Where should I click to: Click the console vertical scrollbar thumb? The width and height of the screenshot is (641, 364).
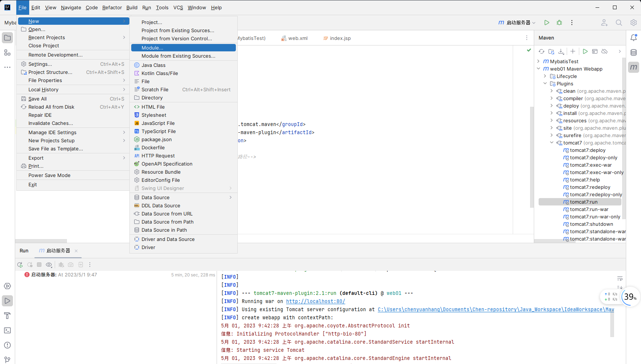[x=612, y=325]
